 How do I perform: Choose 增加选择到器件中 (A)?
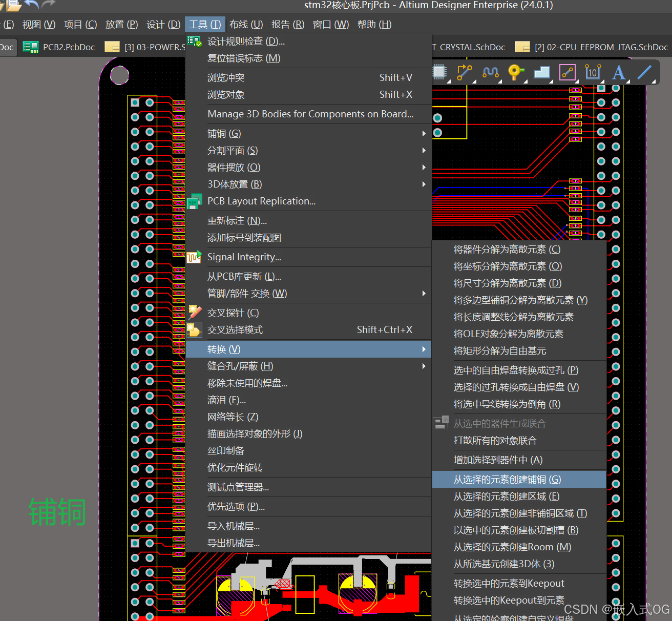pyautogui.click(x=519, y=460)
